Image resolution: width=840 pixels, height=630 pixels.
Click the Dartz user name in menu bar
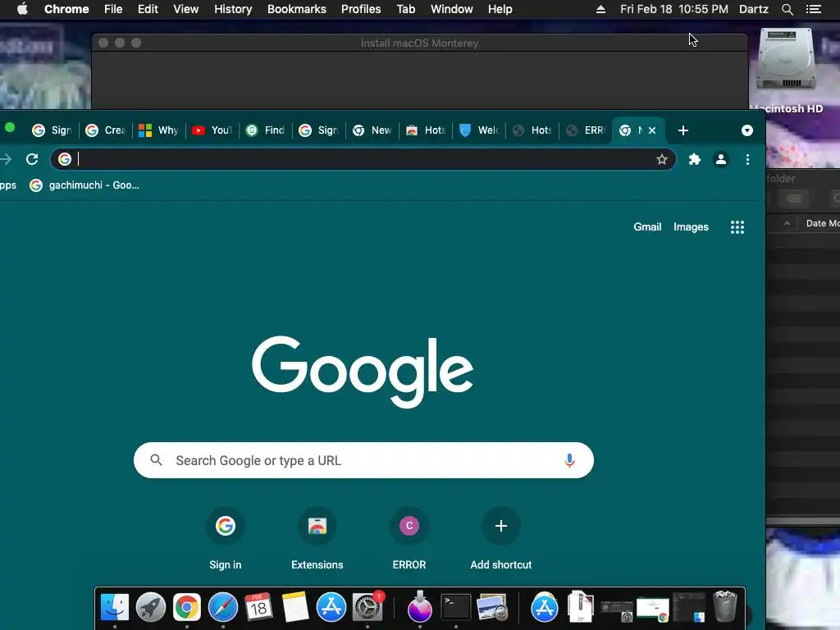pos(754,9)
